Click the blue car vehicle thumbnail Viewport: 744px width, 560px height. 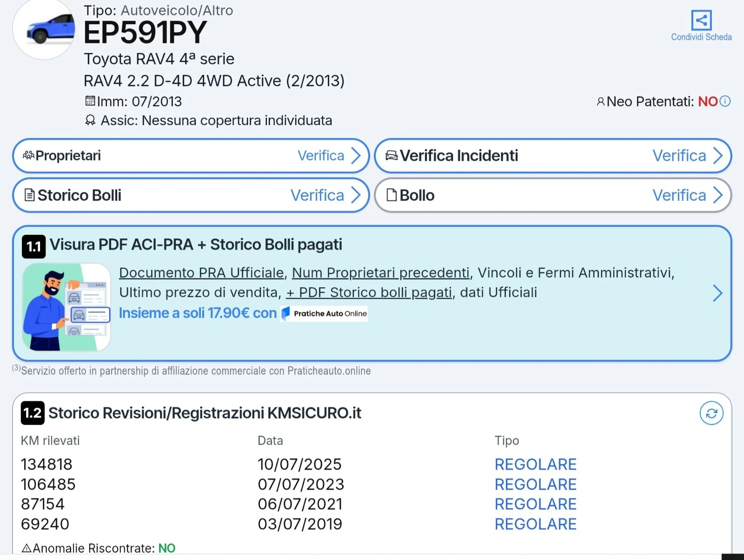[x=44, y=29]
